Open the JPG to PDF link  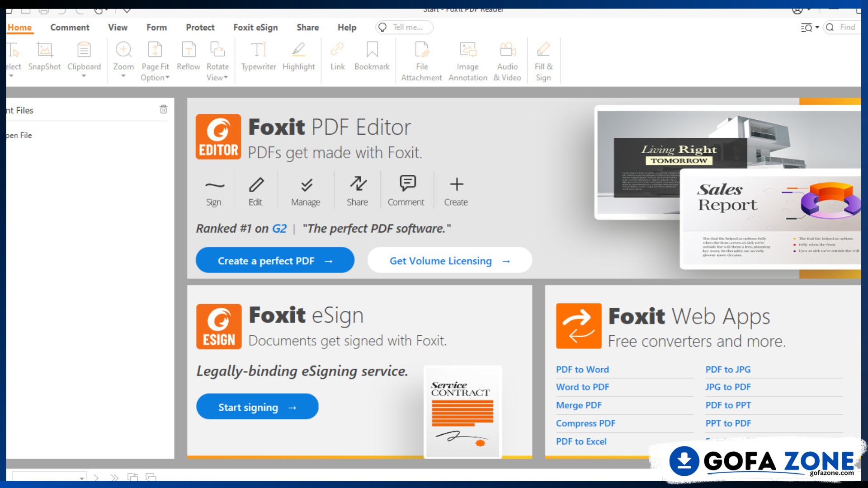coord(728,387)
